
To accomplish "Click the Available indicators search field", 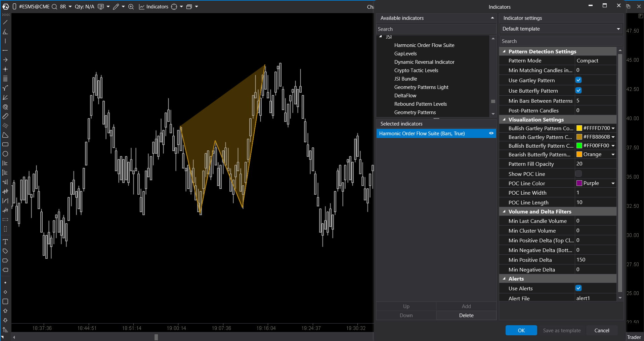I will (436, 29).
